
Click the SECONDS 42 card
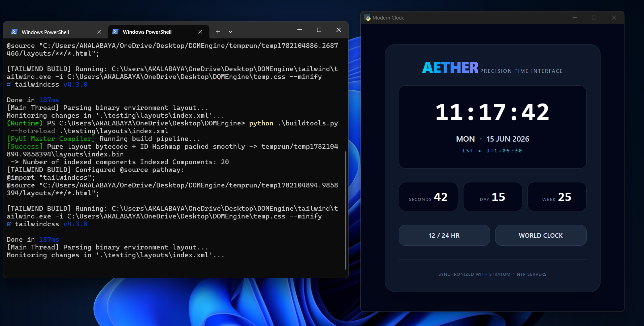click(x=428, y=197)
